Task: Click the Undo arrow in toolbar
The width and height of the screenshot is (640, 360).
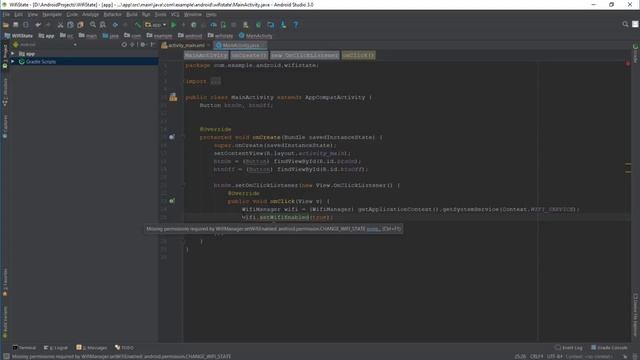Action: coord(38,25)
